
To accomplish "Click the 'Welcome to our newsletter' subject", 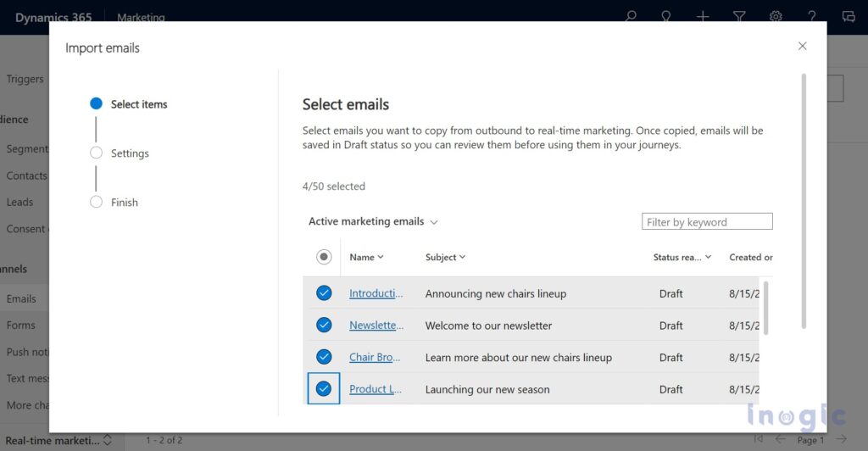I will [488, 326].
